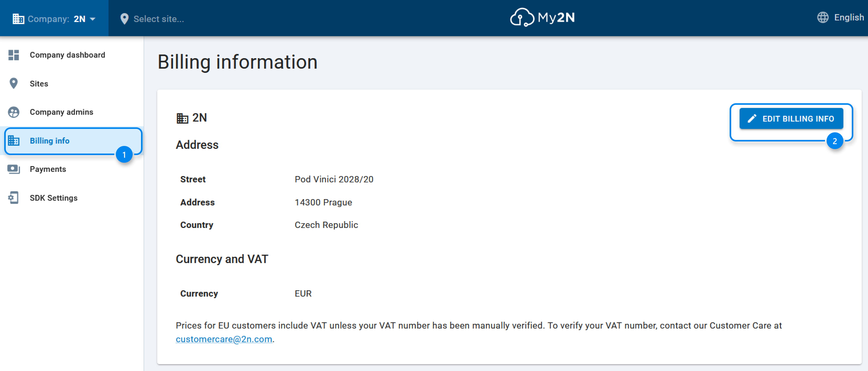Viewport: 868px width, 371px height.
Task: Click the Billing info building icon
Action: (14, 140)
